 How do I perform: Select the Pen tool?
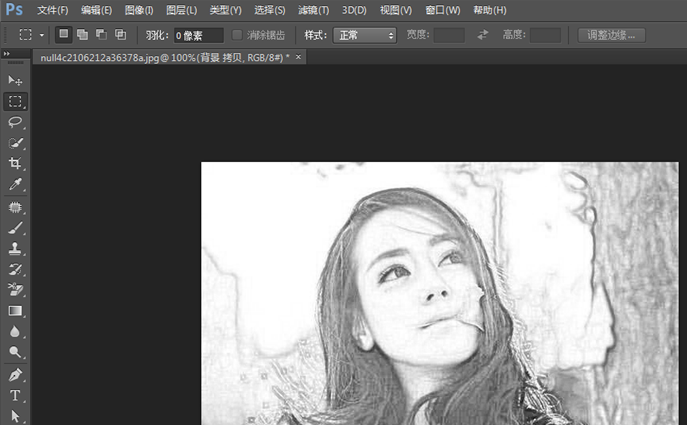click(x=15, y=375)
